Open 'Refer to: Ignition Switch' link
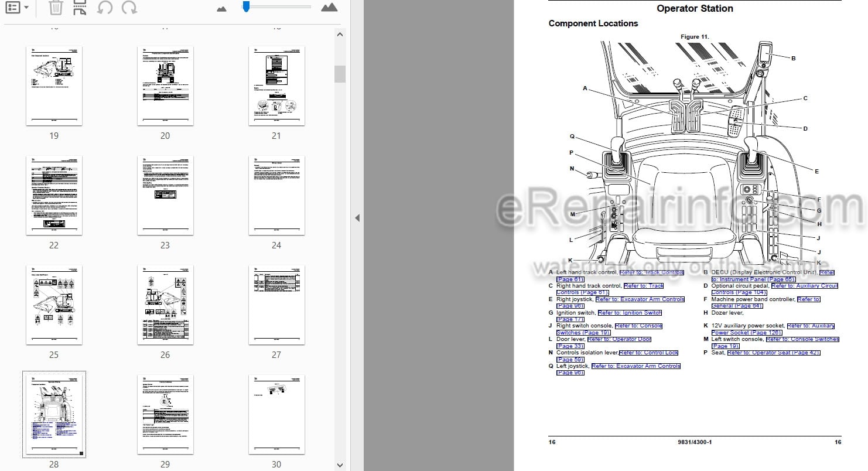 point(630,313)
